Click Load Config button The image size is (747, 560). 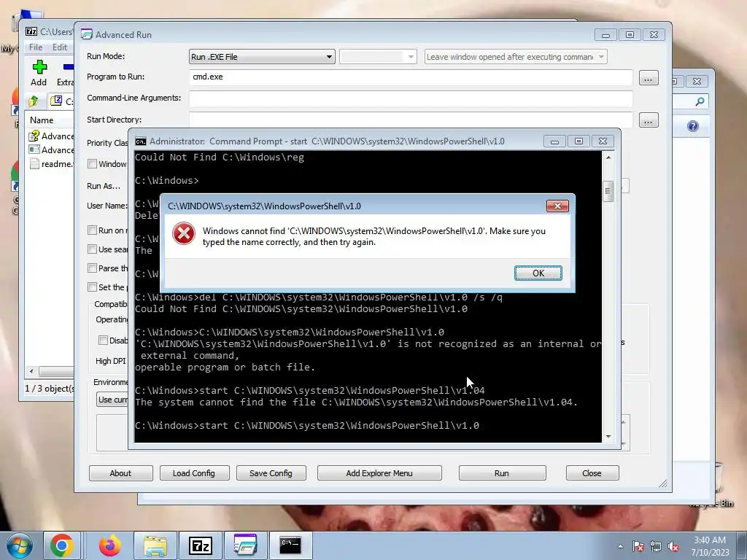pyautogui.click(x=194, y=472)
